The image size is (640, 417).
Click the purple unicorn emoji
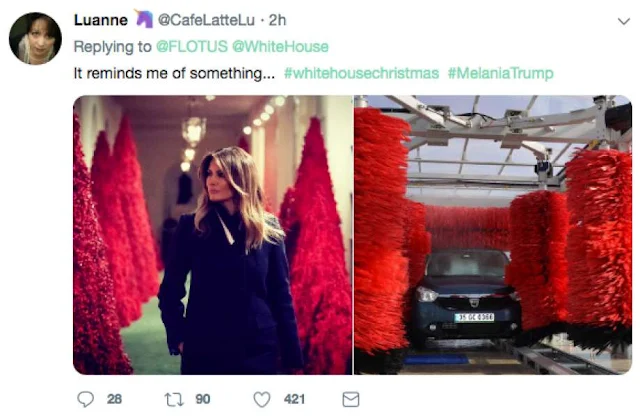[144, 19]
